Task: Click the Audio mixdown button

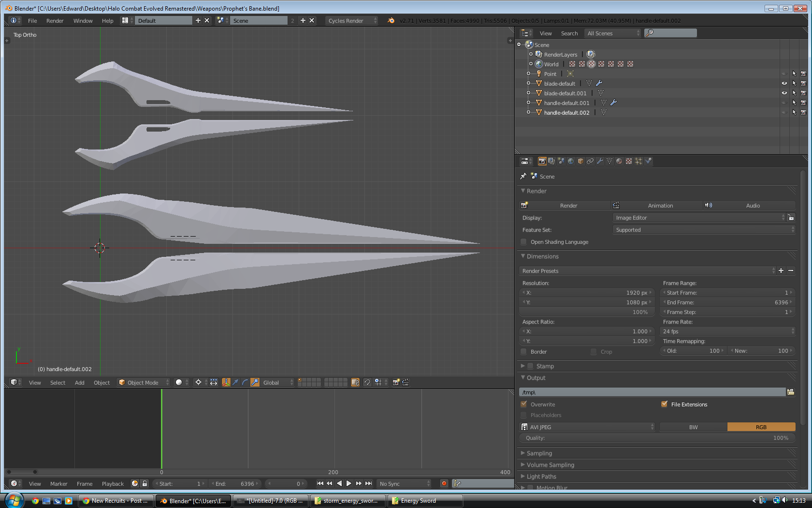Action: 749,206
